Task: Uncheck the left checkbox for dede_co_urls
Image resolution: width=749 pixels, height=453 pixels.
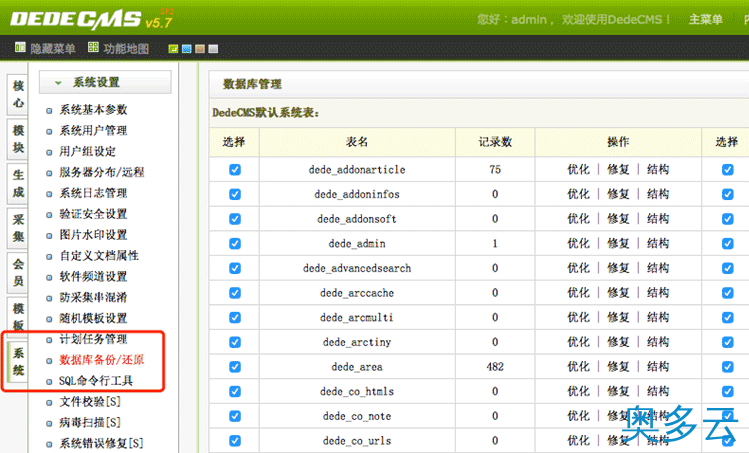Action: pos(235,441)
